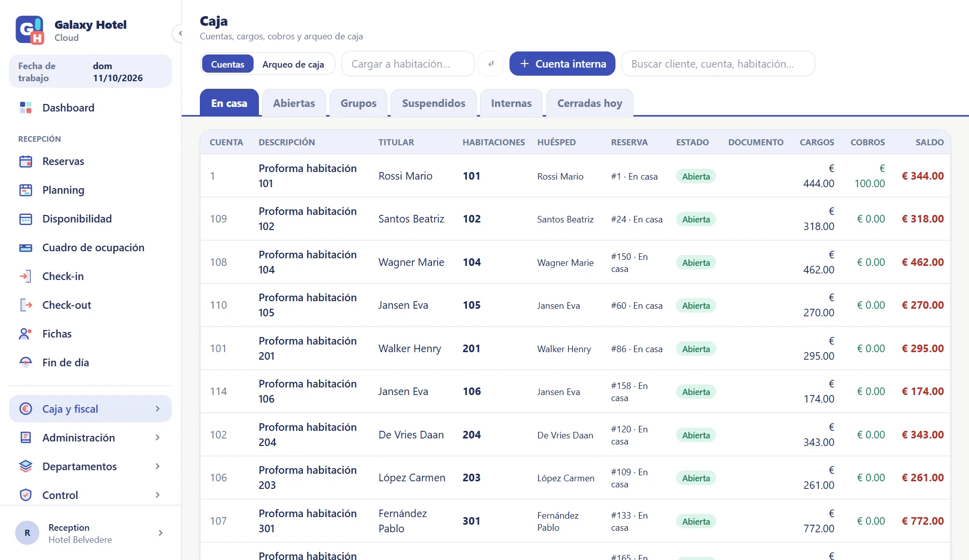Open the Suspendidos tab
The image size is (969, 560).
434,103
